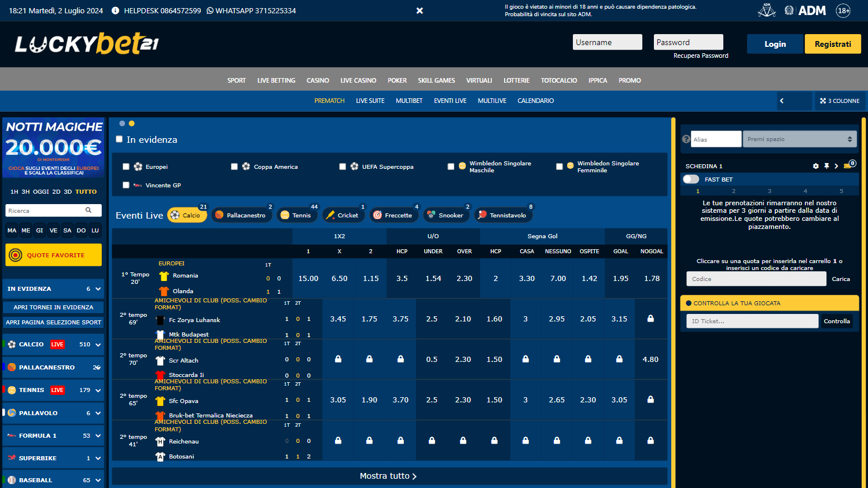Image resolution: width=868 pixels, height=488 pixels.
Task: Click Apri Tornei In Evidenza button
Action: pyautogui.click(x=53, y=307)
